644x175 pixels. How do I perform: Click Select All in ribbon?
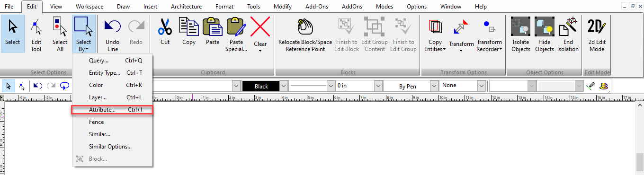(60, 33)
